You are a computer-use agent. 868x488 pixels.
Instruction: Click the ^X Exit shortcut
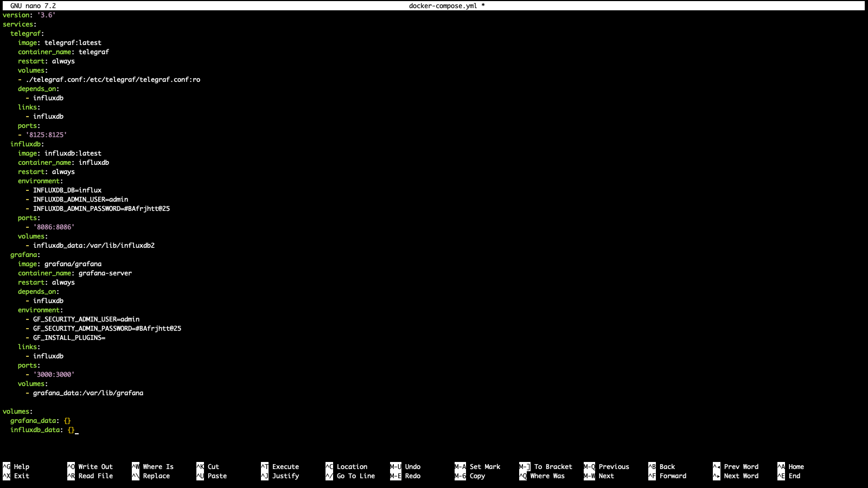click(x=16, y=476)
